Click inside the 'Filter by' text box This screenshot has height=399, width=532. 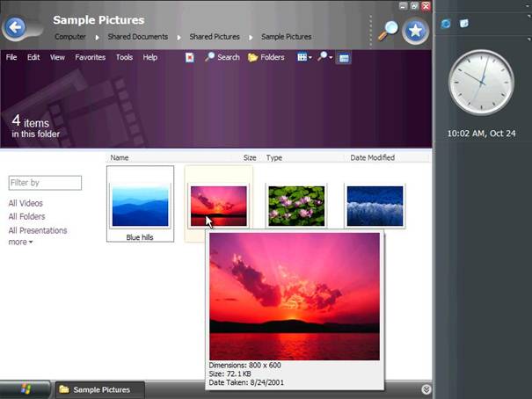[x=45, y=183]
